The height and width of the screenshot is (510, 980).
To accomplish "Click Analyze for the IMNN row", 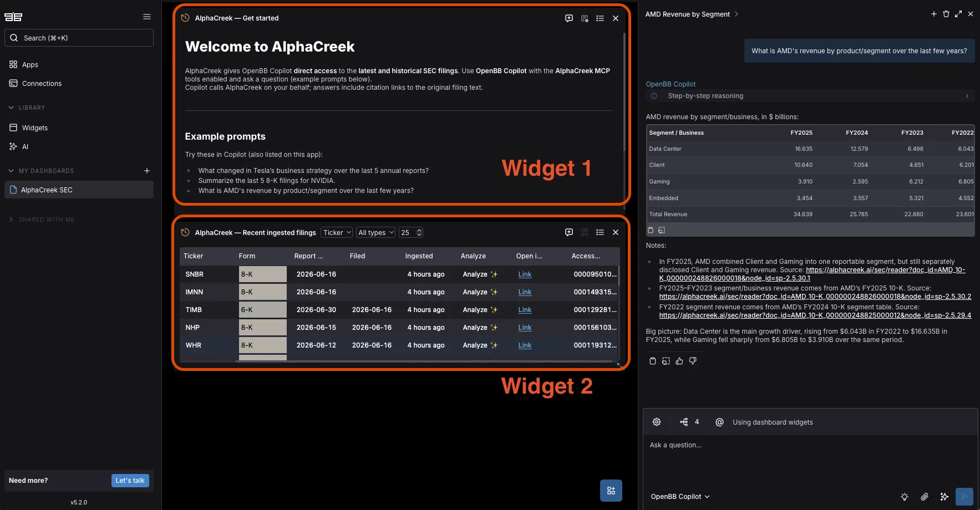I will pyautogui.click(x=480, y=292).
